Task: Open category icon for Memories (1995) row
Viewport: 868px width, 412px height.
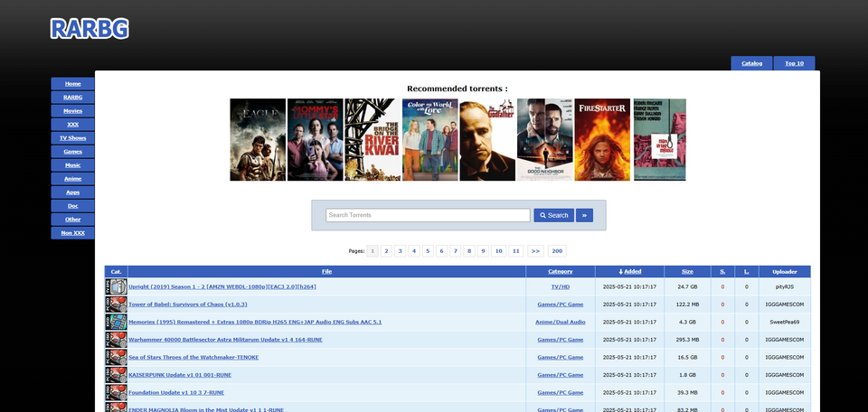Action: 117,322
